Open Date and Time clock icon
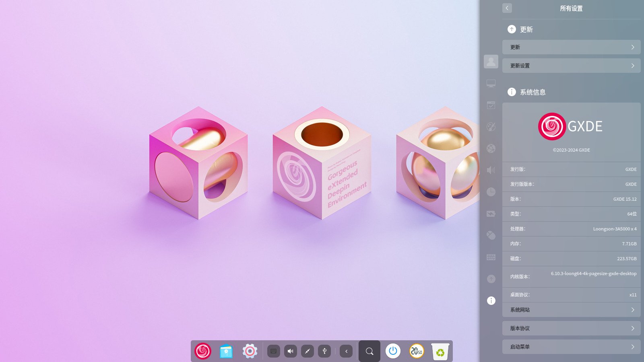This screenshot has height=362, width=644. [x=491, y=192]
